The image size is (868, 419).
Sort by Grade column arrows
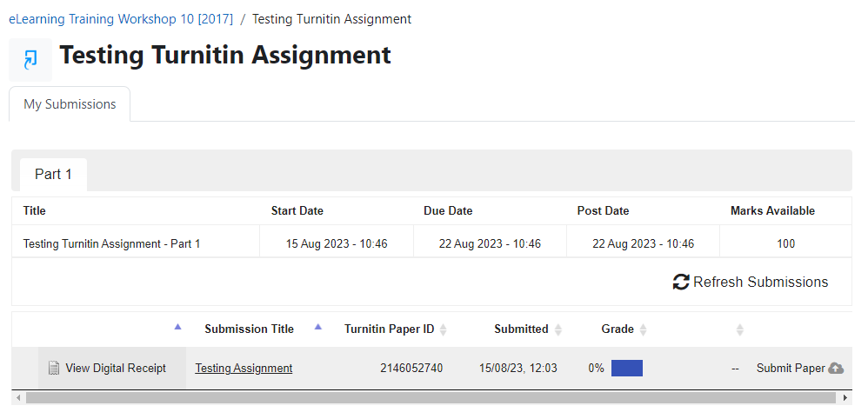click(x=644, y=329)
